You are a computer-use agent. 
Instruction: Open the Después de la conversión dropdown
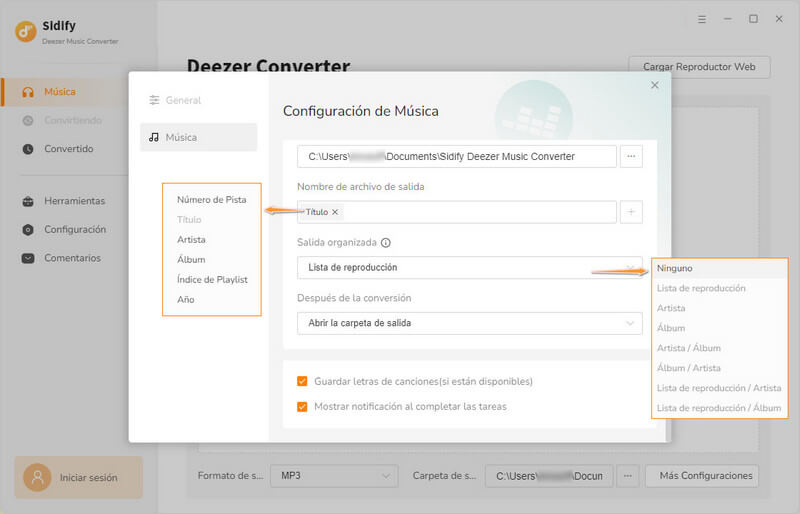tap(469, 323)
